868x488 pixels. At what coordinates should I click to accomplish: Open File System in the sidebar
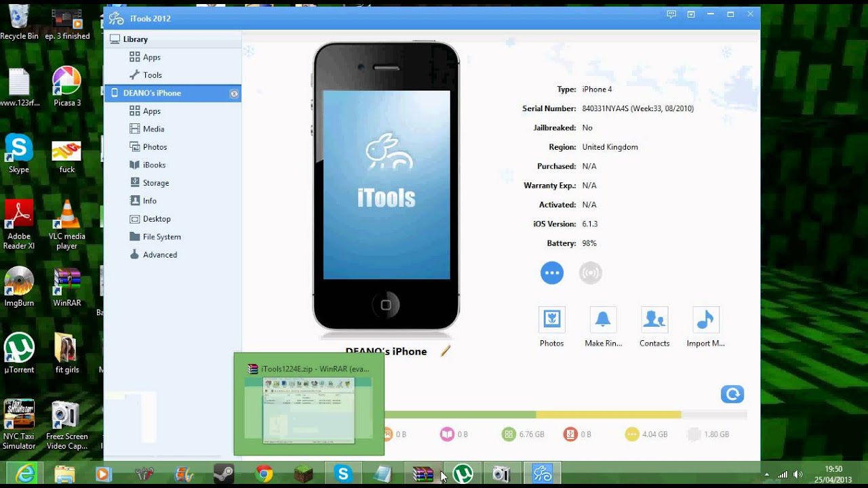click(x=161, y=237)
